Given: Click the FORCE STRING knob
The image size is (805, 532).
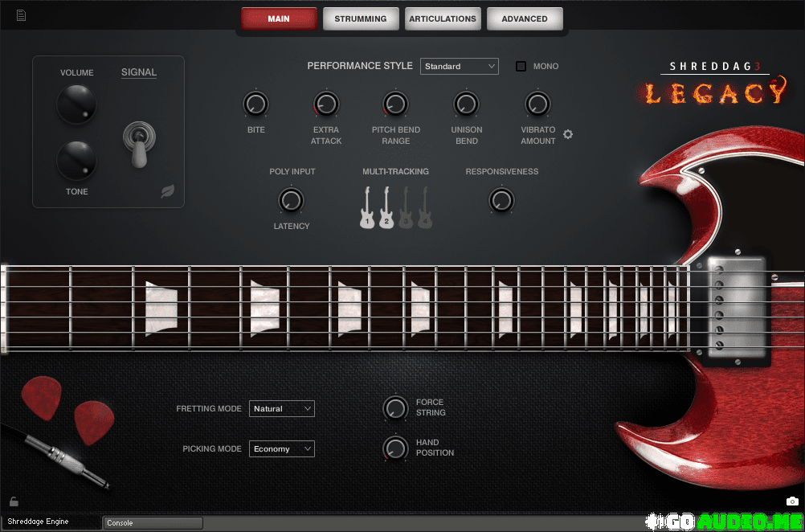Looking at the screenshot, I should 396,408.
